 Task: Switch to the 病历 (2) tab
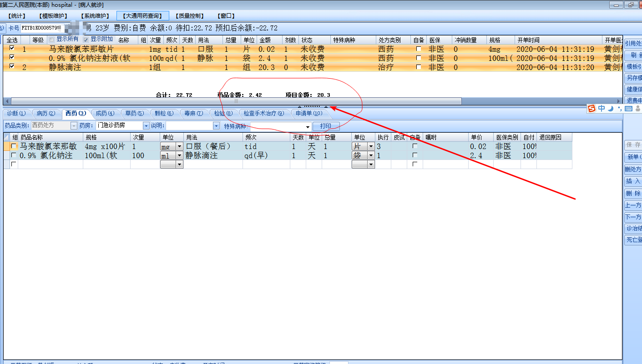[x=46, y=113]
